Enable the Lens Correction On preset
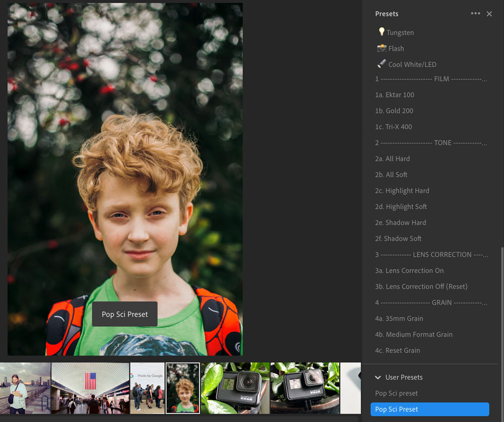The width and height of the screenshot is (504, 422). pyautogui.click(x=409, y=270)
